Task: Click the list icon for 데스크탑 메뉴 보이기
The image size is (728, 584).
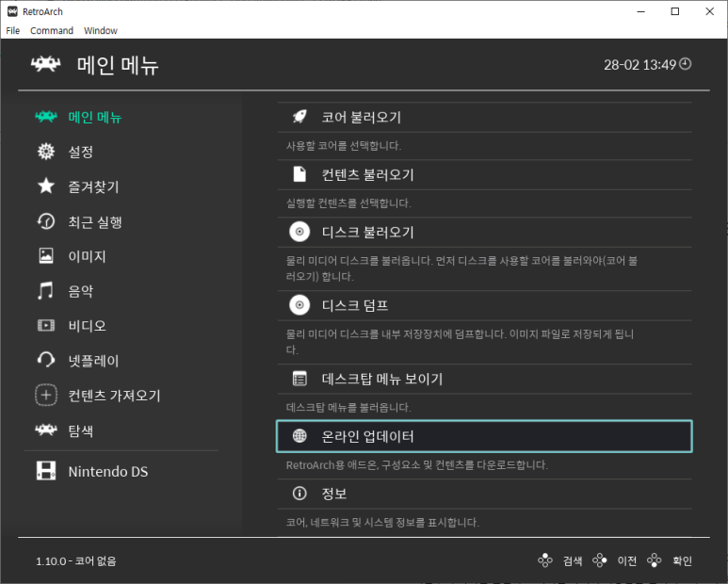Action: tap(299, 379)
